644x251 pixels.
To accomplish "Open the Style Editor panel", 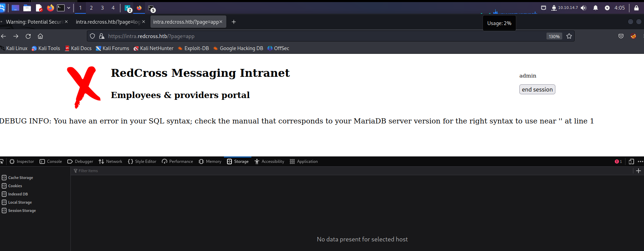I will tap(142, 162).
